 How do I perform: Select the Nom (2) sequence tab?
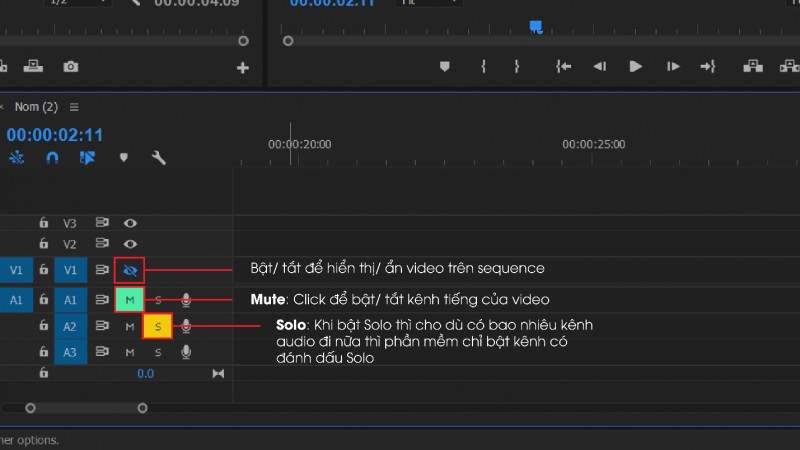[x=36, y=107]
